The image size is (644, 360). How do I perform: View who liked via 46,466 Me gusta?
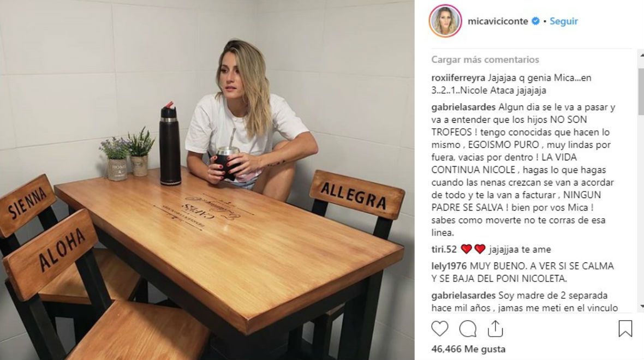click(468, 349)
